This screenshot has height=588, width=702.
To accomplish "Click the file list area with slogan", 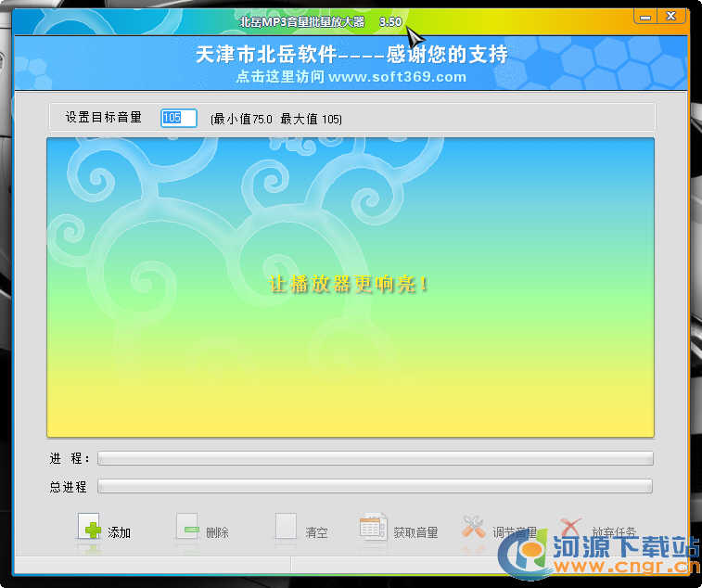I will (x=351, y=288).
